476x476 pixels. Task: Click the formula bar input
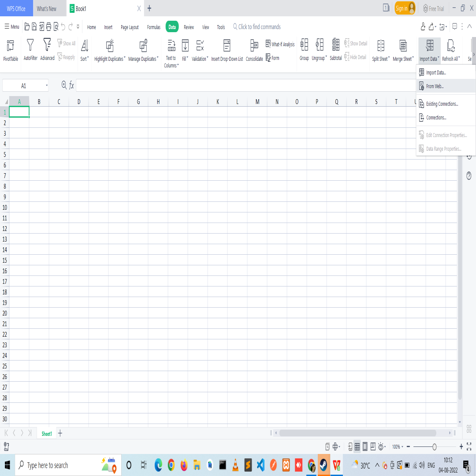(x=246, y=86)
